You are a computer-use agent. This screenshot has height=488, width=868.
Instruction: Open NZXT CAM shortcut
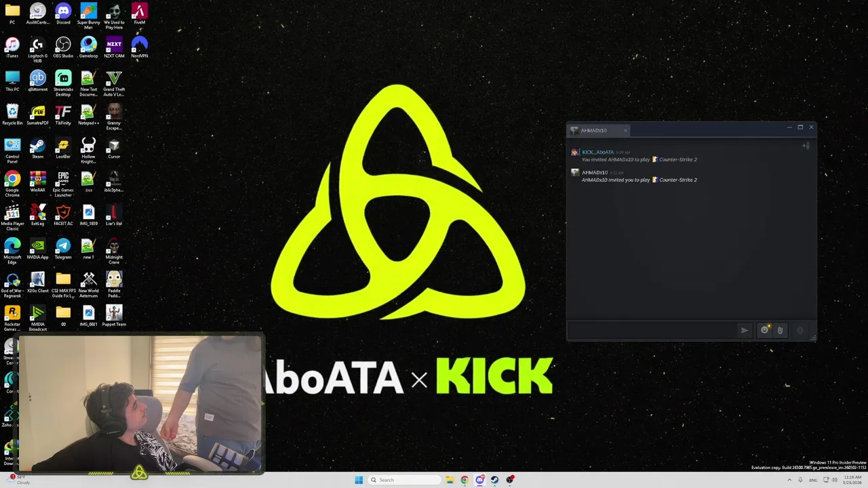114,47
